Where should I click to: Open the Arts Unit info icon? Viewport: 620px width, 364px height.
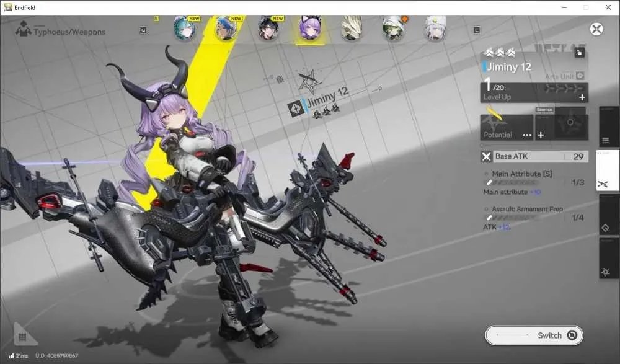[x=580, y=75]
